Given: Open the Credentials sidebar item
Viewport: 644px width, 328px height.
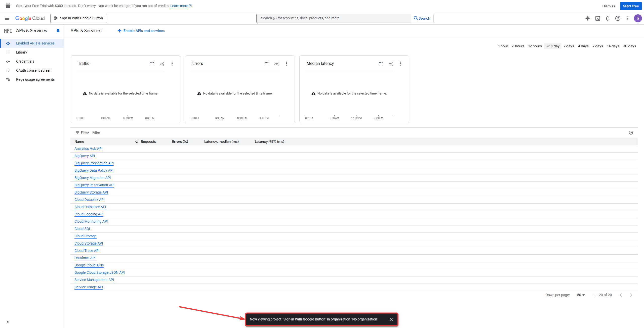Looking at the screenshot, I should pyautogui.click(x=32, y=61).
